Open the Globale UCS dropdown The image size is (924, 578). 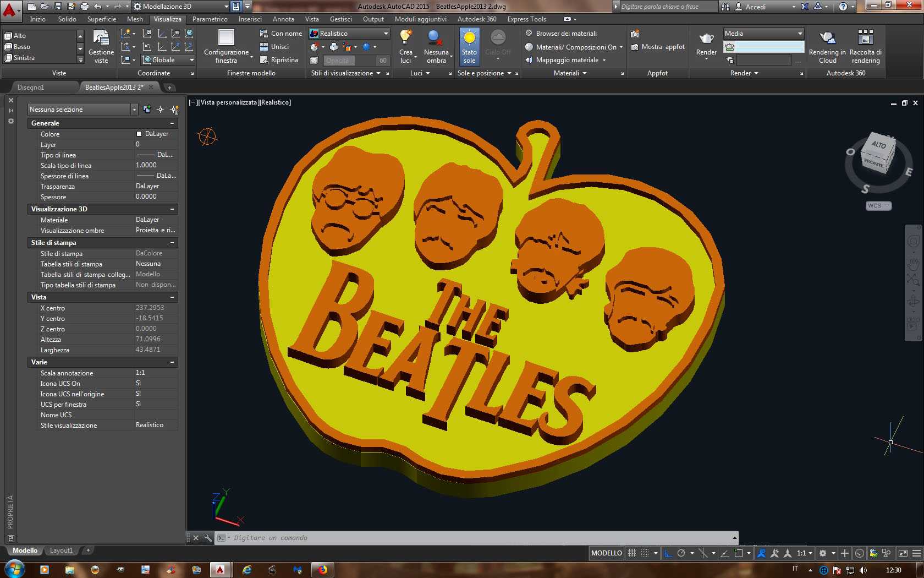[x=168, y=60]
